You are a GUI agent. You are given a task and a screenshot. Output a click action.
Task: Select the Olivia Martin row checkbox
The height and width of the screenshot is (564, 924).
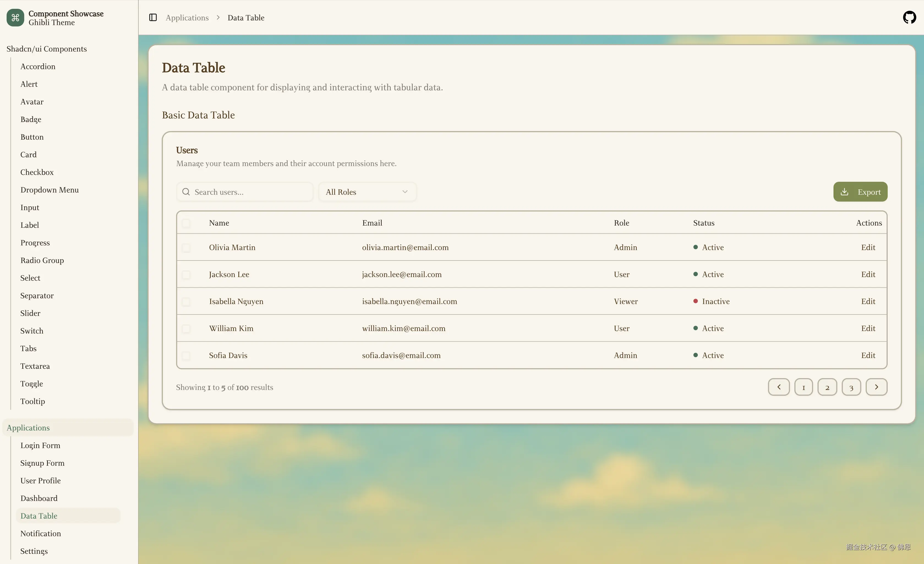pyautogui.click(x=186, y=248)
